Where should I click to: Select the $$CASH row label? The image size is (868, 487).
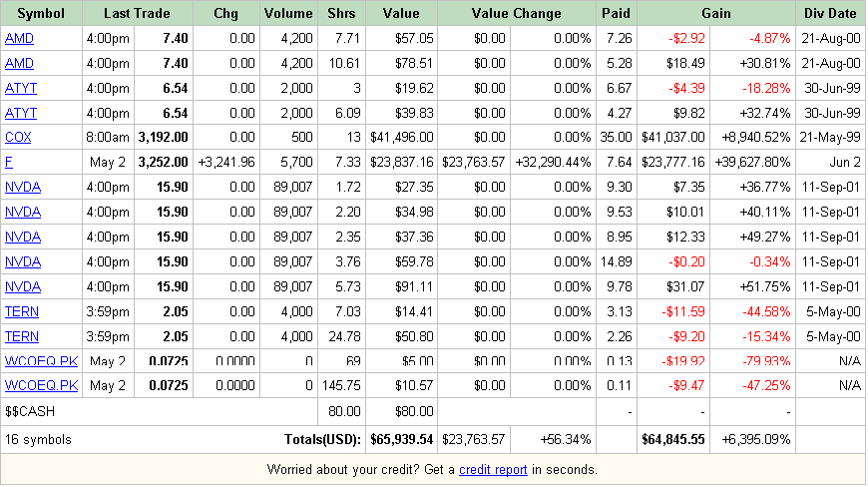coord(30,412)
